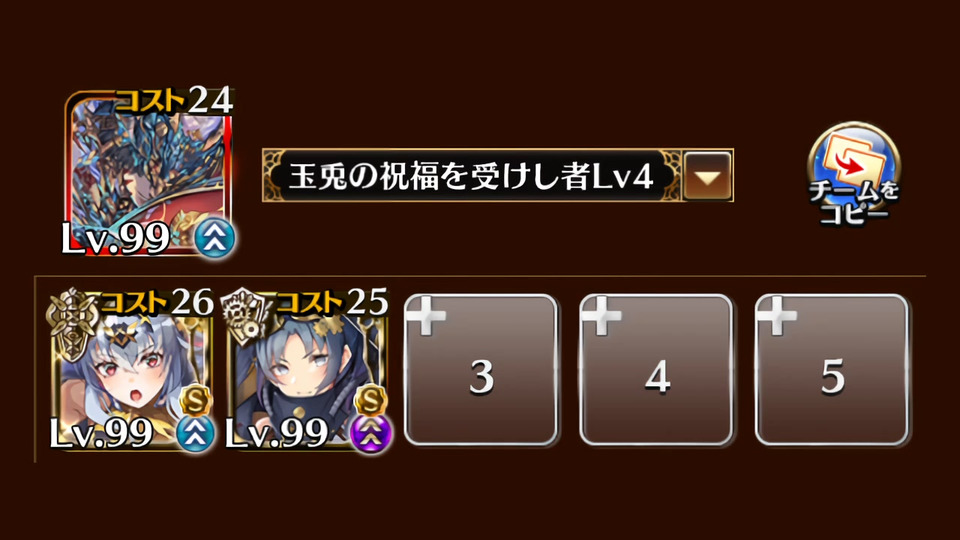
Task: Click the plus icon on slot 5
Action: point(778,315)
